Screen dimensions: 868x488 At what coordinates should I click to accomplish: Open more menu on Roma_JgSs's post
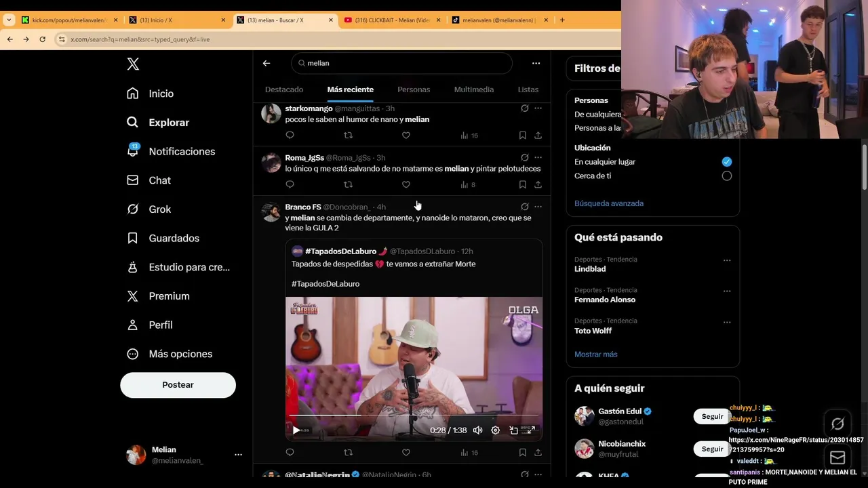point(538,158)
